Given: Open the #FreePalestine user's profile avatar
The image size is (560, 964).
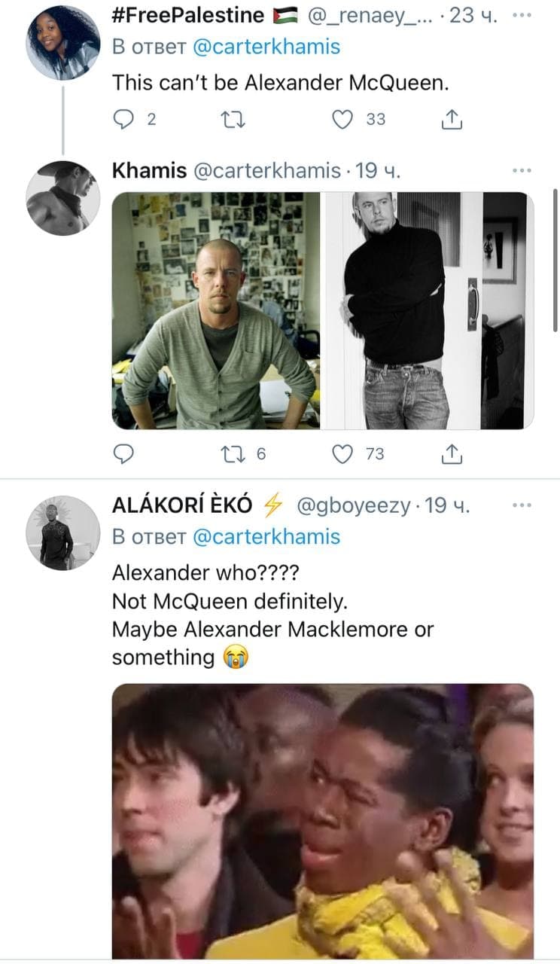Looking at the screenshot, I should (63, 43).
